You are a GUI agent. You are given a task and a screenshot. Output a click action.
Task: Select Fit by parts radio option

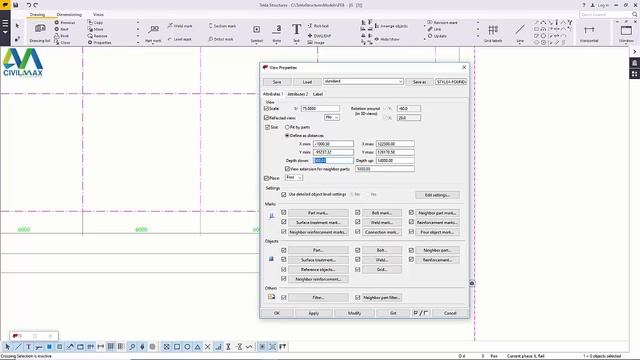point(287,127)
